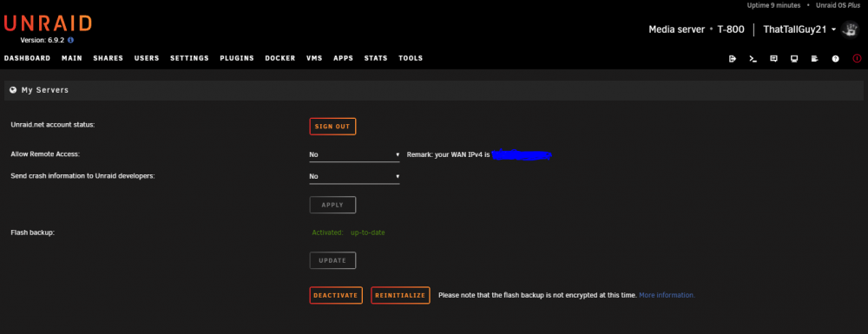Click the Flash backup label

33,232
